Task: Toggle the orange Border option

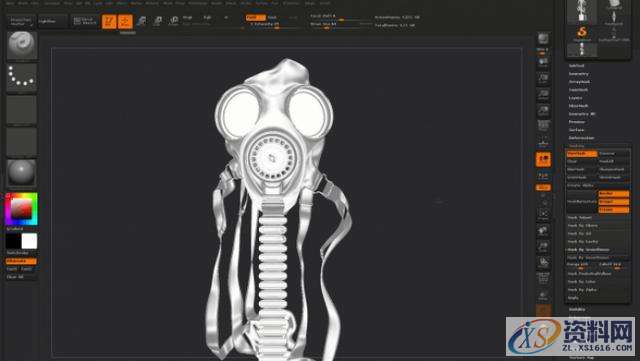Action: point(613,194)
